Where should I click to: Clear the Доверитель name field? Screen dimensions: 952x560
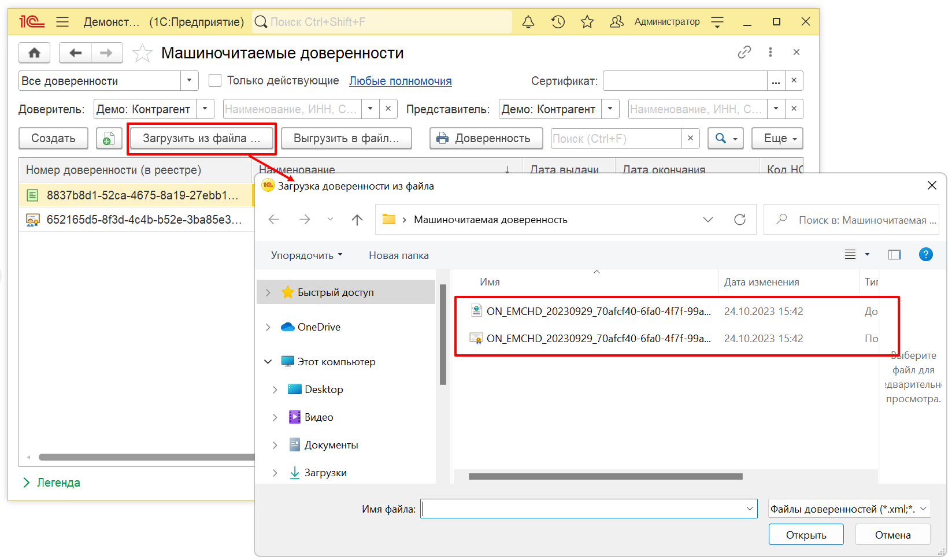click(388, 109)
